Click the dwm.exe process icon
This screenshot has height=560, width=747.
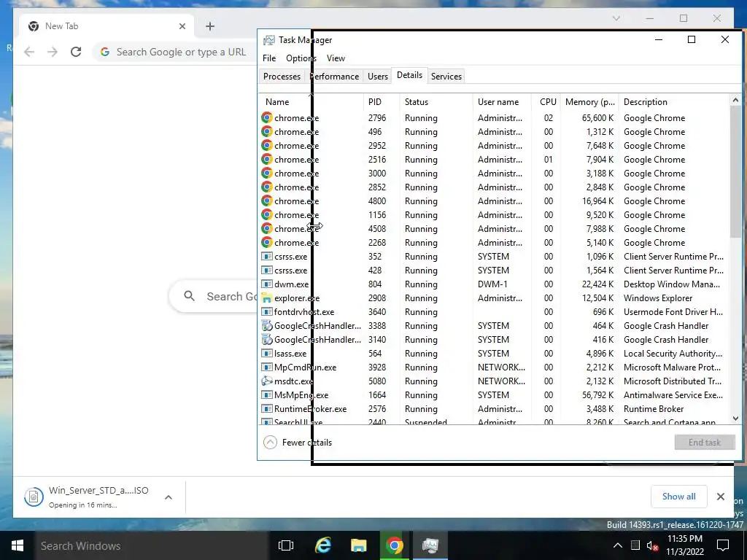[x=267, y=284]
